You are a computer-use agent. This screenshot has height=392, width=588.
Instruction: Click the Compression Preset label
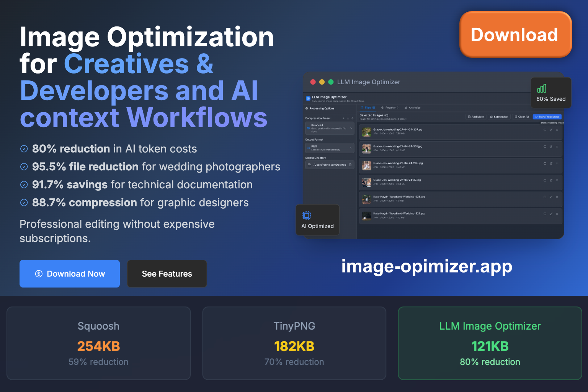(318, 118)
